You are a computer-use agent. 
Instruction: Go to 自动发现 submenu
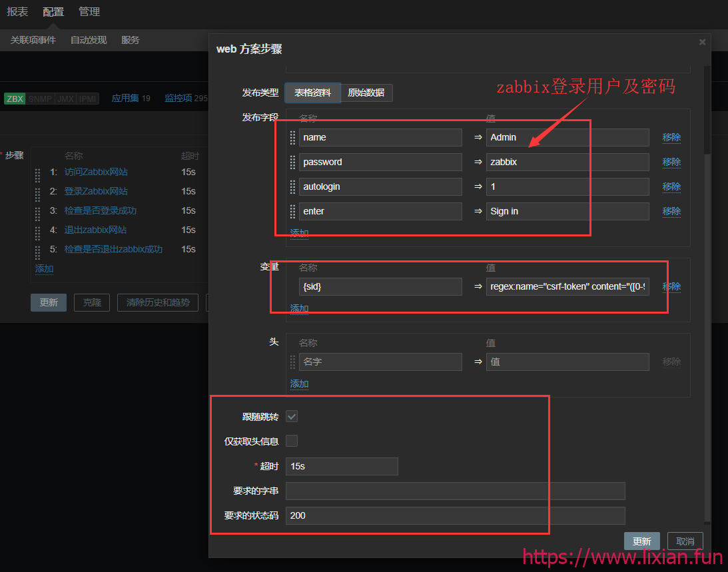coord(88,40)
